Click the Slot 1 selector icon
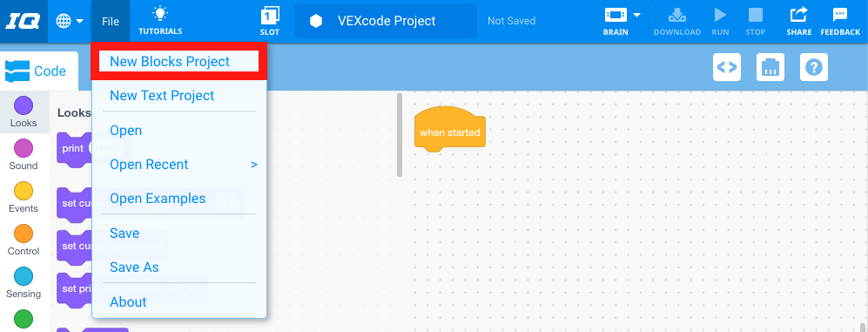 [x=270, y=15]
